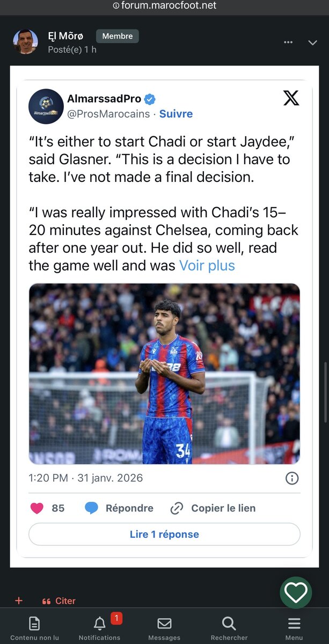The height and width of the screenshot is (644, 329).
Task: Open the Menu hamburger icon
Action: point(294,624)
